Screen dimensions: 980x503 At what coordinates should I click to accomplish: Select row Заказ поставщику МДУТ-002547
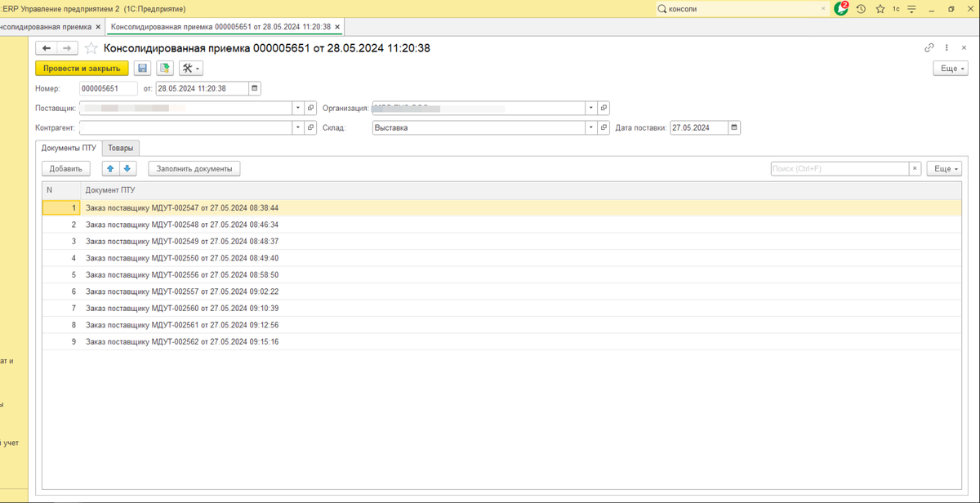501,207
